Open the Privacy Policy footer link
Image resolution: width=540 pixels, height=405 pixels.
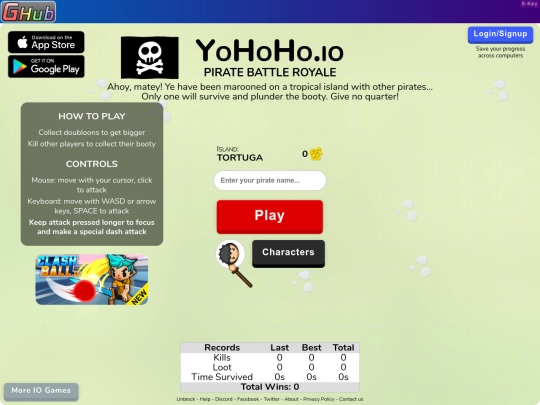click(x=319, y=399)
